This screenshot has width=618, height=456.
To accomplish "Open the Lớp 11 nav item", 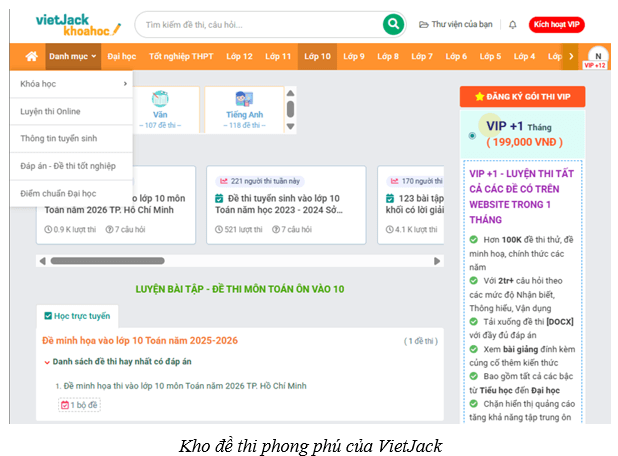I will (x=278, y=56).
